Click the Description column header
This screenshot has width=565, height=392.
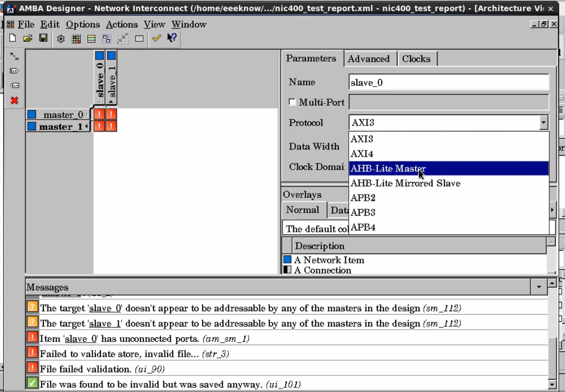(419, 246)
